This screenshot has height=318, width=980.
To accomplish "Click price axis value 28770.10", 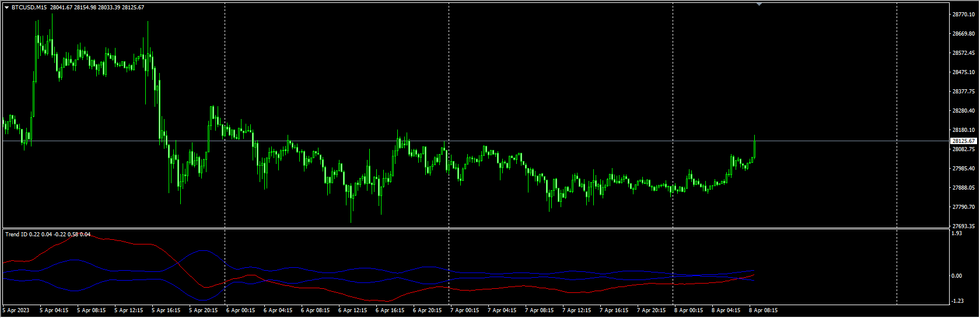I will (963, 15).
